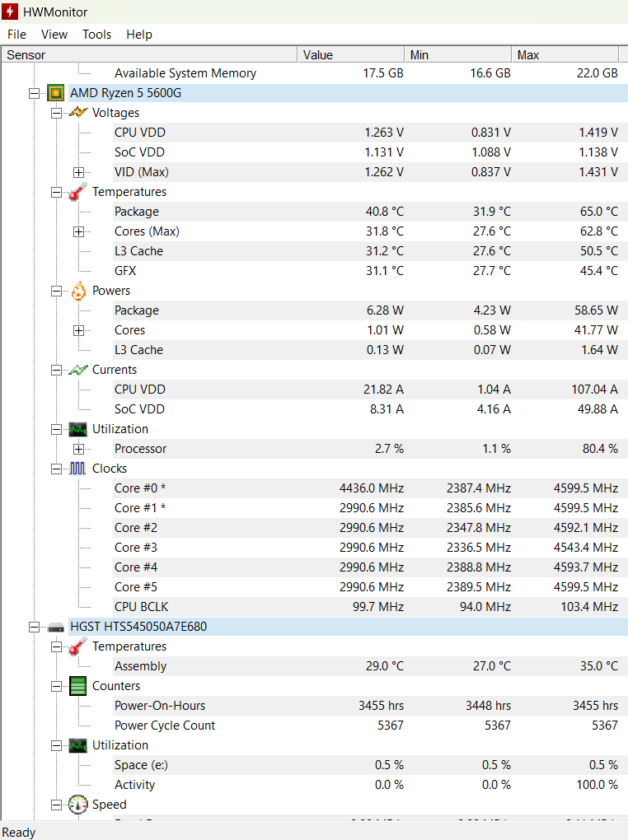Collapse the Counters group
Screen dimensions: 628x840
click(x=56, y=686)
